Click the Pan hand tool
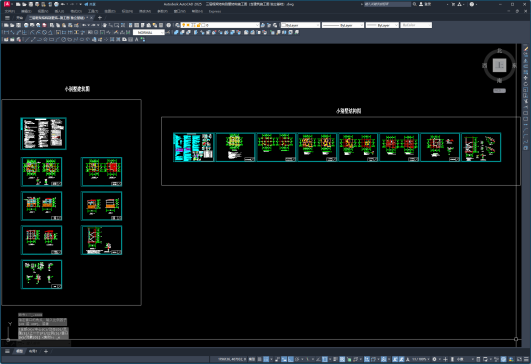The image size is (531, 364). [105, 25]
